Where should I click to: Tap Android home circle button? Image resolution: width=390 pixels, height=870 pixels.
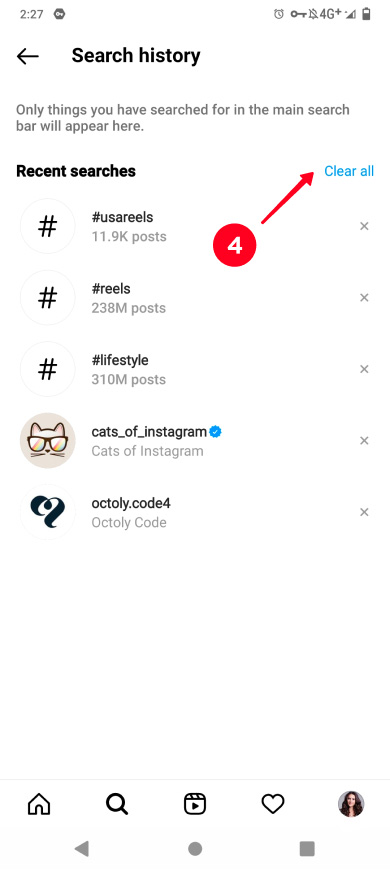pos(195,848)
